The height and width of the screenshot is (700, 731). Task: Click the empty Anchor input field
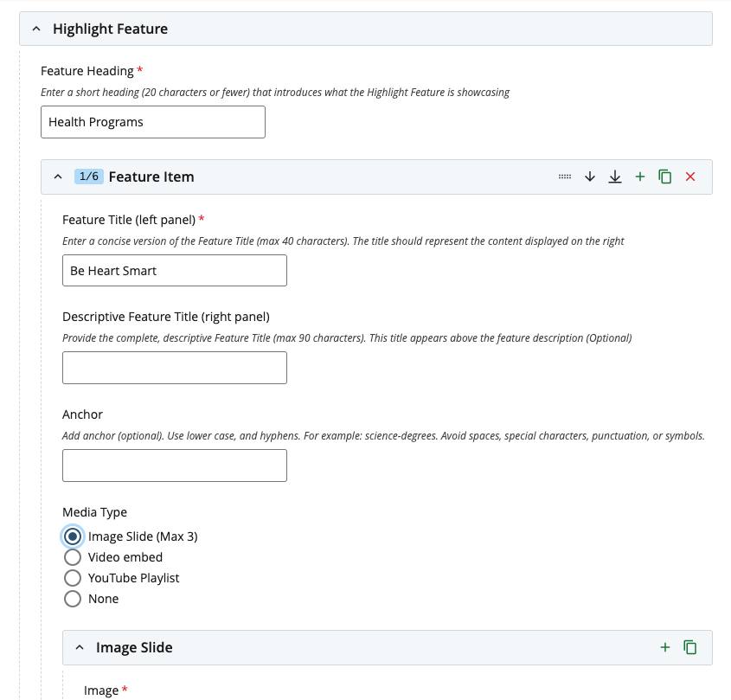[175, 465]
